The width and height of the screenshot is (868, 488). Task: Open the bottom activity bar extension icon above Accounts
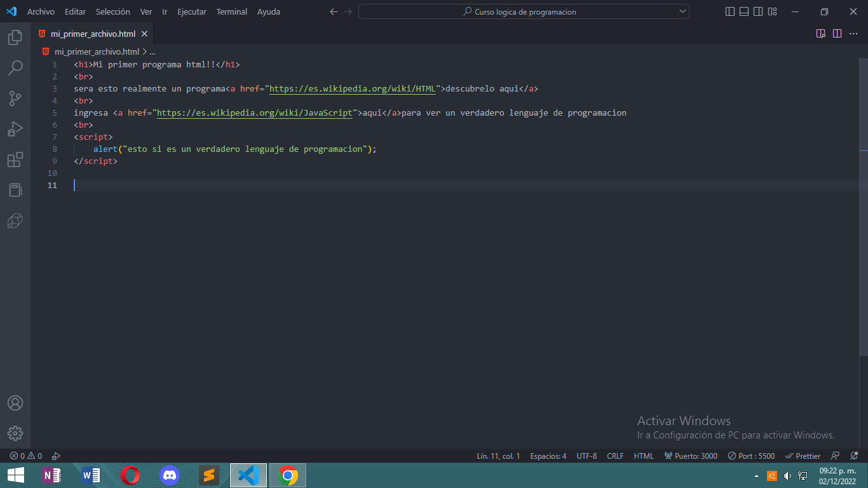(x=15, y=220)
